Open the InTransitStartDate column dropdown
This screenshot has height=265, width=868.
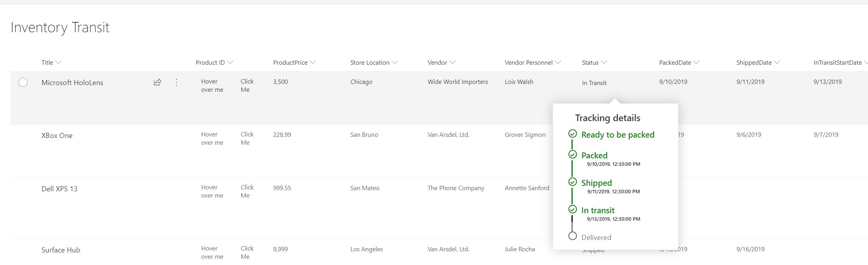(865, 62)
